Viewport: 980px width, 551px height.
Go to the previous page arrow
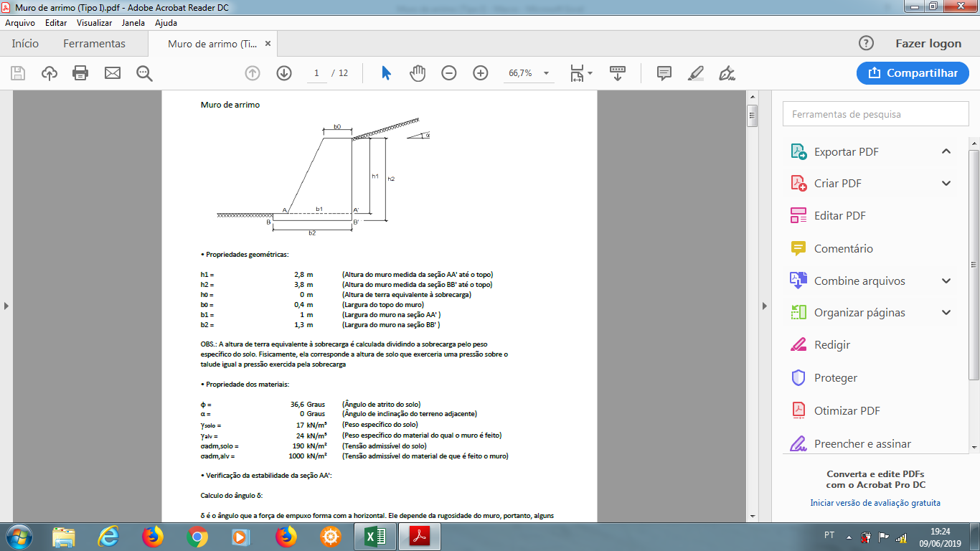252,73
